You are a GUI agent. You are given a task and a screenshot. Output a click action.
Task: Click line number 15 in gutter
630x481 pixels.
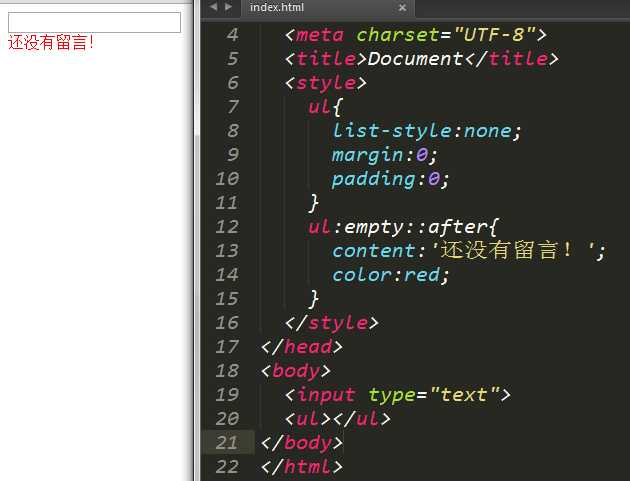pyautogui.click(x=227, y=299)
